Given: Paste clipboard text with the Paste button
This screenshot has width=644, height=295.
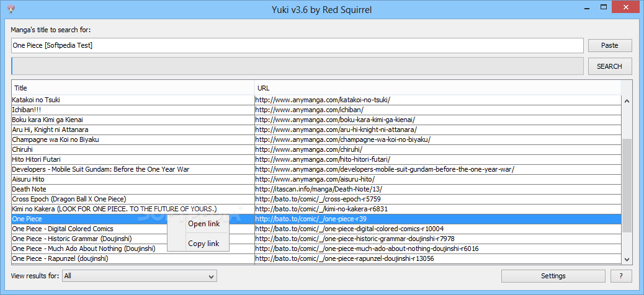Looking at the screenshot, I should point(609,45).
